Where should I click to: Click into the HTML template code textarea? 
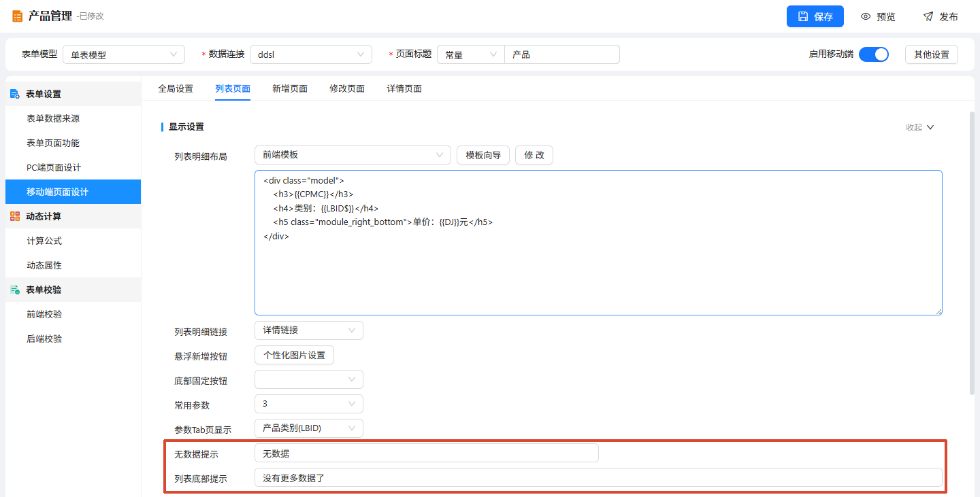(598, 243)
